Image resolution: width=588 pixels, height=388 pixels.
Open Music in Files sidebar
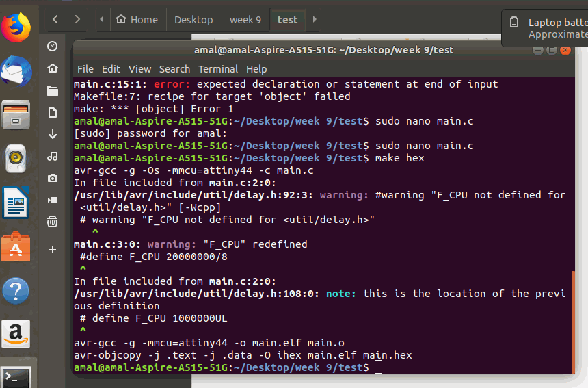tap(53, 156)
